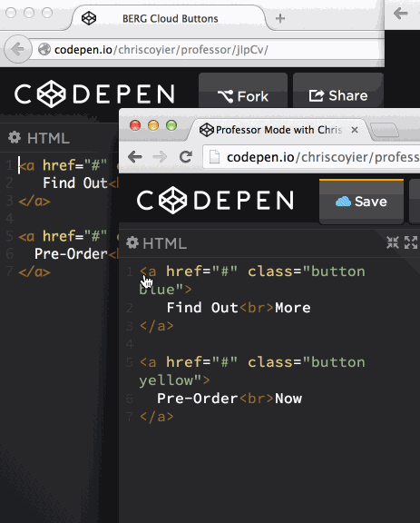This screenshot has height=523, width=420.
Task: Click line 7 closing </a> tag in front editor
Action: coord(156,416)
